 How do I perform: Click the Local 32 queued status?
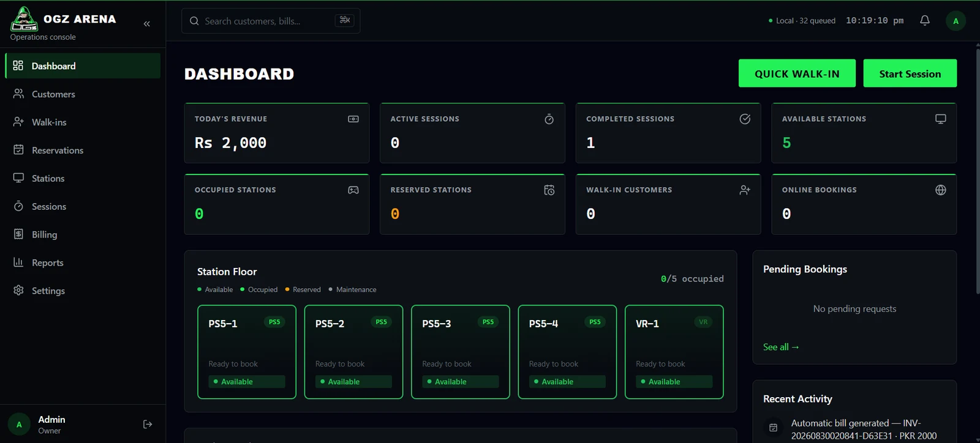(x=802, y=21)
